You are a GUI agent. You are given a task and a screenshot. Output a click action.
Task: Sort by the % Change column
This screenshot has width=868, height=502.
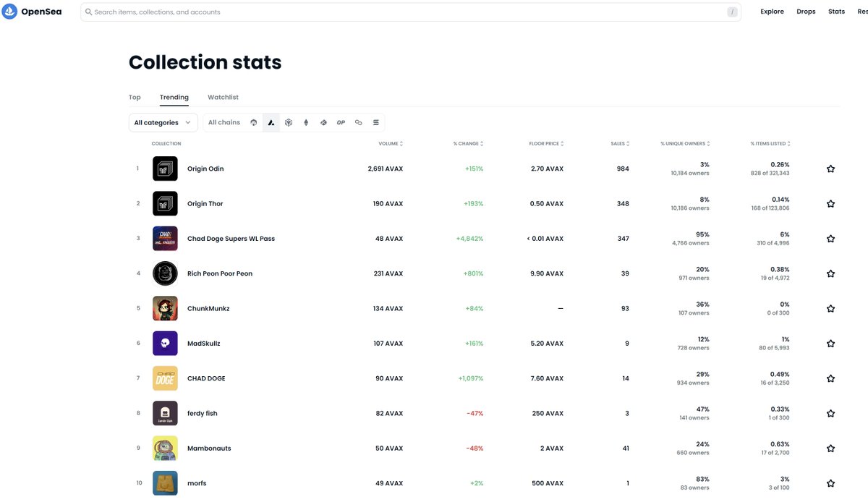469,143
